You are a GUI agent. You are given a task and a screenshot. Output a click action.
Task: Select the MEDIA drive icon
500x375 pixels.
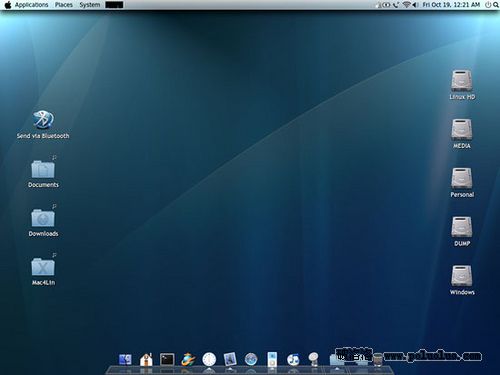pos(462,133)
